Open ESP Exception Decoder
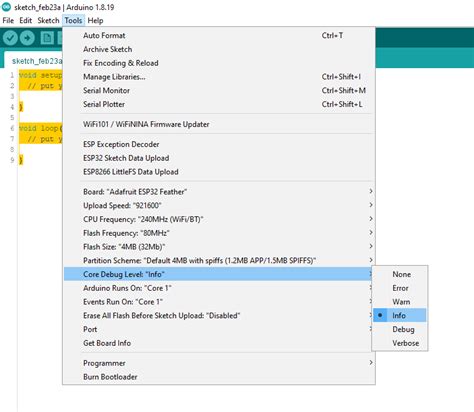This screenshot has height=412, width=474. (219, 144)
